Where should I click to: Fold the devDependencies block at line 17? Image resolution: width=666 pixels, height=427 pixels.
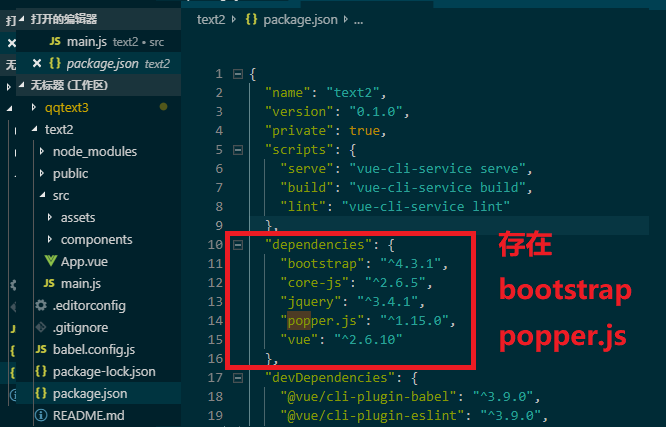238,378
